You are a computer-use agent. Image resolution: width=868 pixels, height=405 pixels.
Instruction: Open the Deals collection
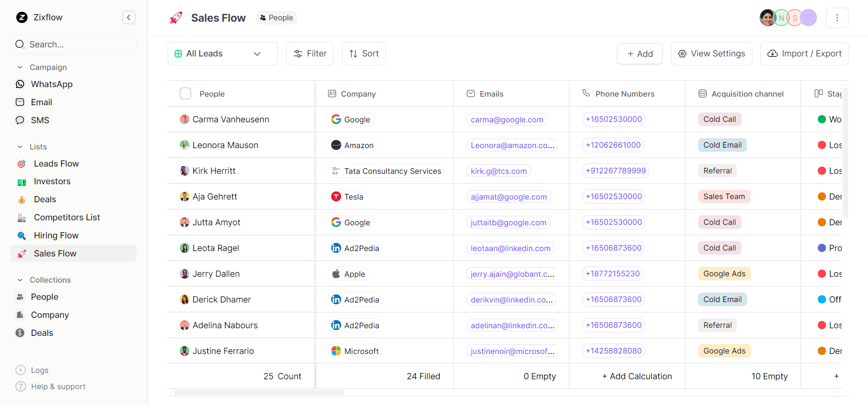(x=42, y=333)
